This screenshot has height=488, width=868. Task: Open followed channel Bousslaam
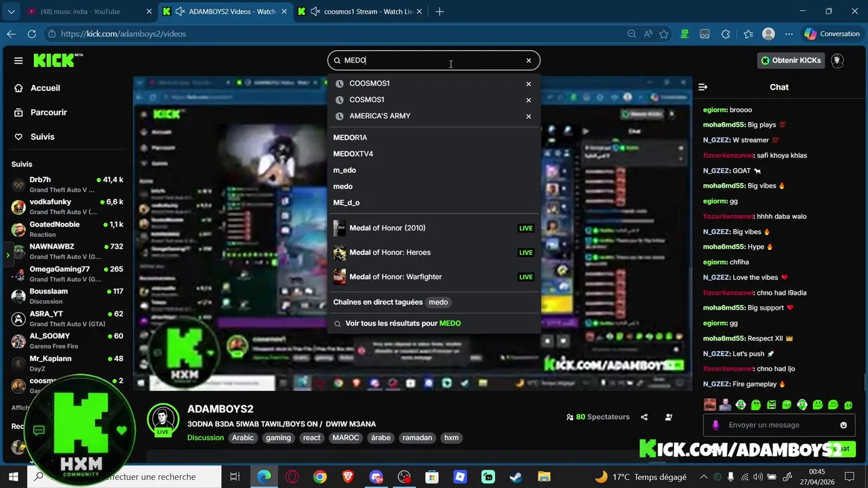coord(67,296)
